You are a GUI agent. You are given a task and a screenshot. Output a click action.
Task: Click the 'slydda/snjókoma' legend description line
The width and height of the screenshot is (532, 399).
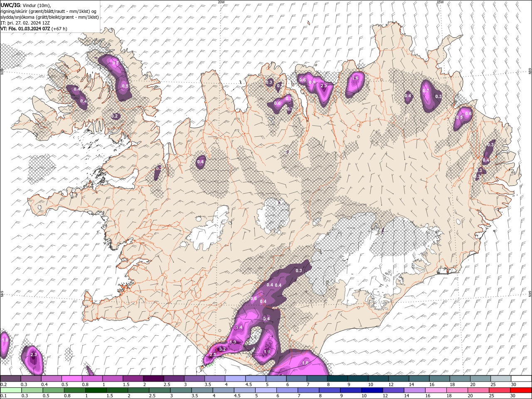coord(49,17)
